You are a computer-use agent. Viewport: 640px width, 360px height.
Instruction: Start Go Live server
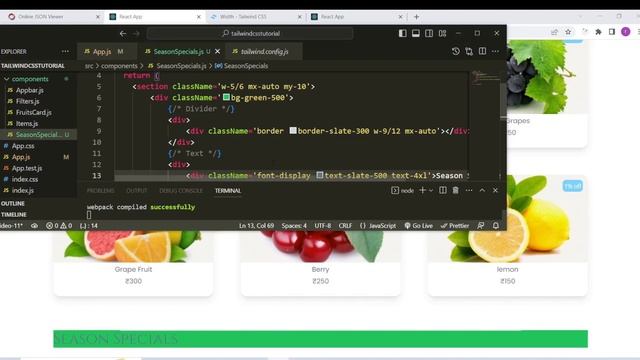coord(418,225)
